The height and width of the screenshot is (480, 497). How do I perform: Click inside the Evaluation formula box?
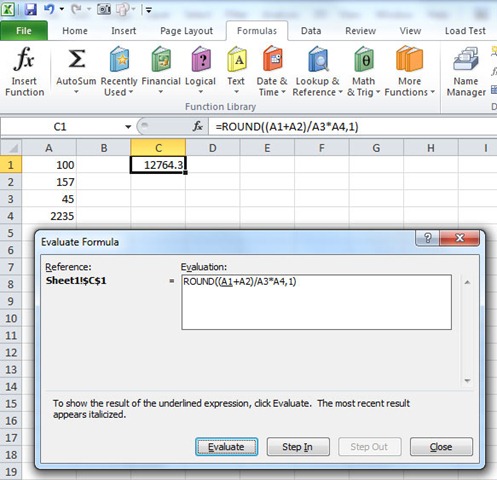pyautogui.click(x=316, y=302)
